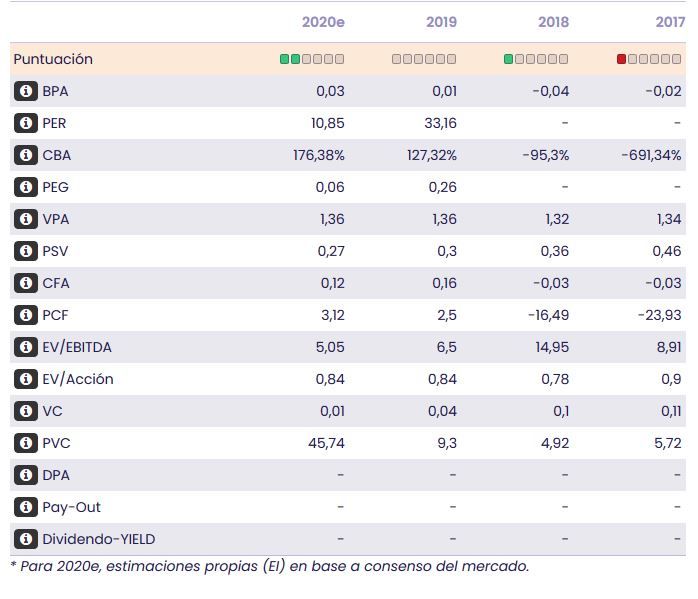The image size is (698, 599).
Task: Click the 2017 score rating squares
Action: click(649, 59)
